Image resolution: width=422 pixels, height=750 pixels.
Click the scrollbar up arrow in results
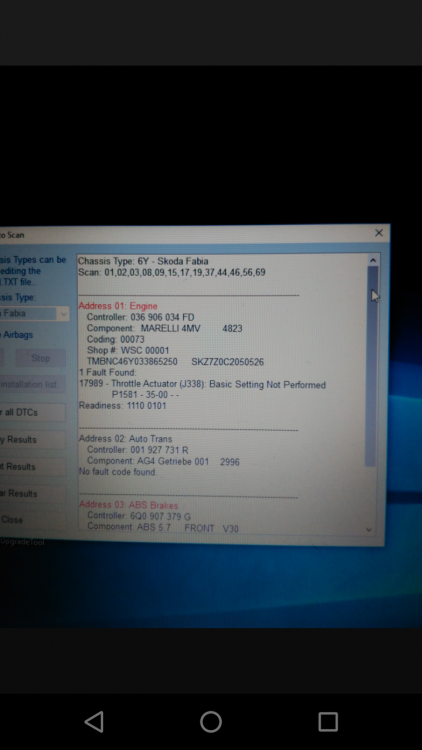[x=373, y=260]
